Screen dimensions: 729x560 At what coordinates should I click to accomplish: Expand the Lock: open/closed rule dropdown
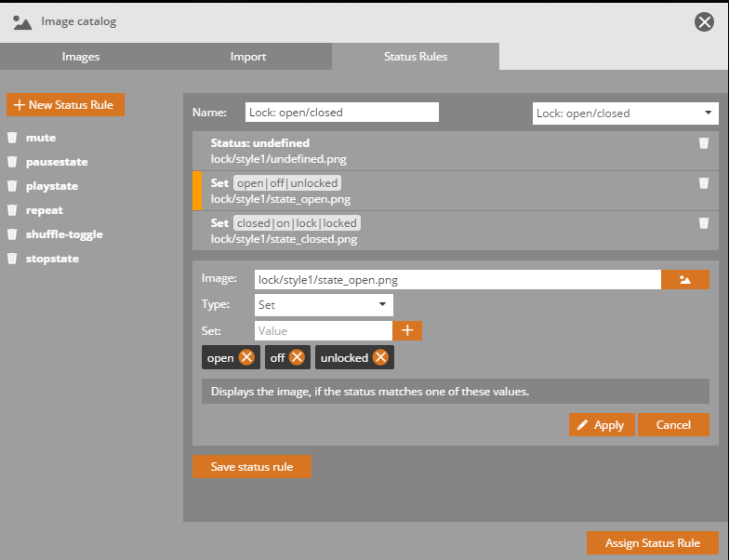tap(625, 113)
